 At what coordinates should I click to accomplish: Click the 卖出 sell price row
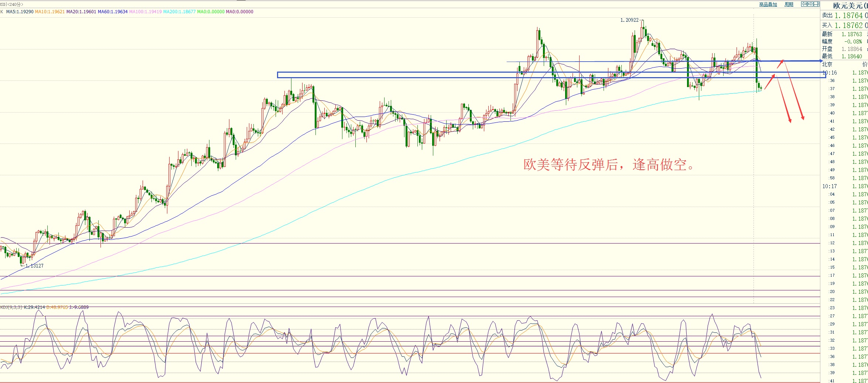[844, 15]
